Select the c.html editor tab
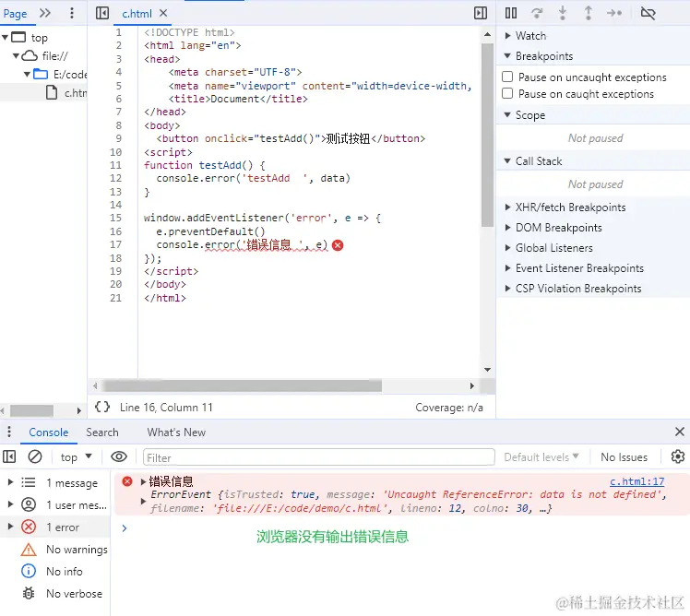 coord(137,14)
